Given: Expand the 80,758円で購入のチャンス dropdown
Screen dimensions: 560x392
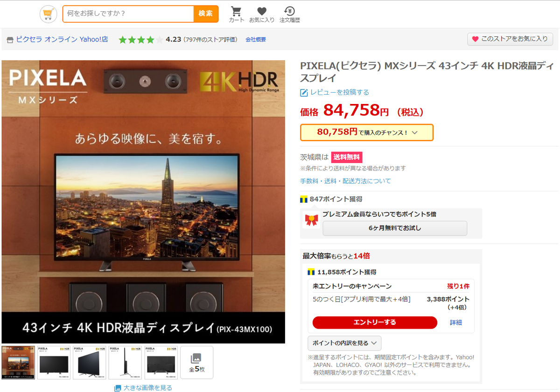Looking at the screenshot, I should (367, 132).
